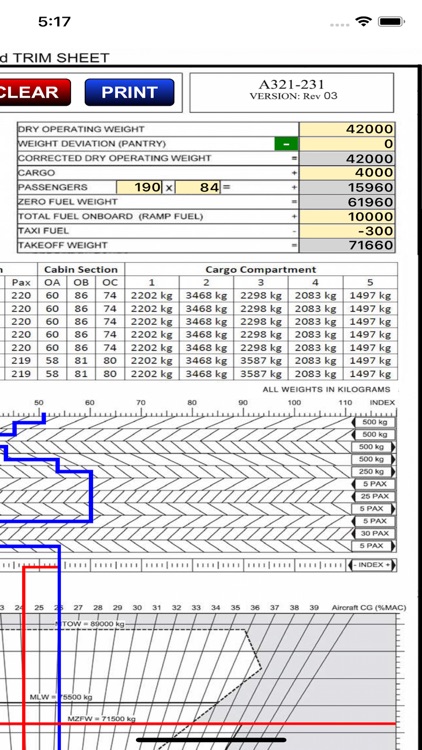Viewport: 422px width, 750px height.
Task: Tap the 25 PAX index scale marker
Action: [x=374, y=496]
